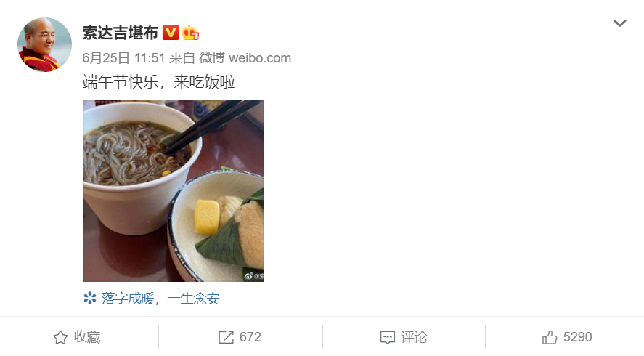Image resolution: width=644 pixels, height=356 pixels.
Task: Open the post options chevron menu
Action: pos(619,23)
